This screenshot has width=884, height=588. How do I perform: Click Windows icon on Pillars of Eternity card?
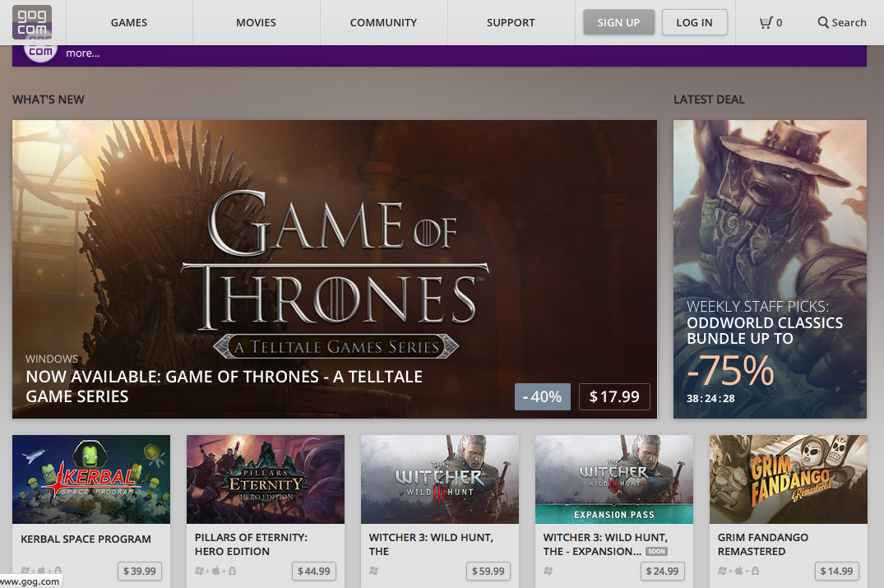200,571
